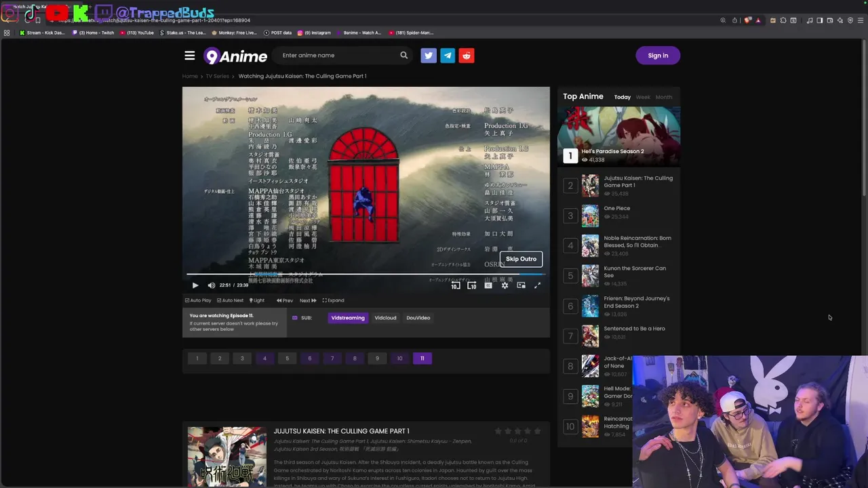This screenshot has height=488, width=868.
Task: Open the browser extensions puzzle icon
Action: (783, 20)
